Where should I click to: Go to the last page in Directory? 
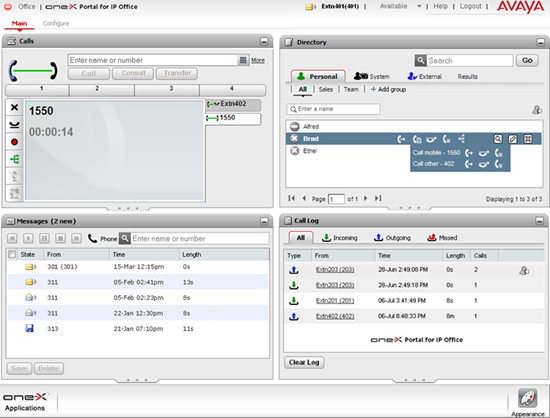pos(378,198)
